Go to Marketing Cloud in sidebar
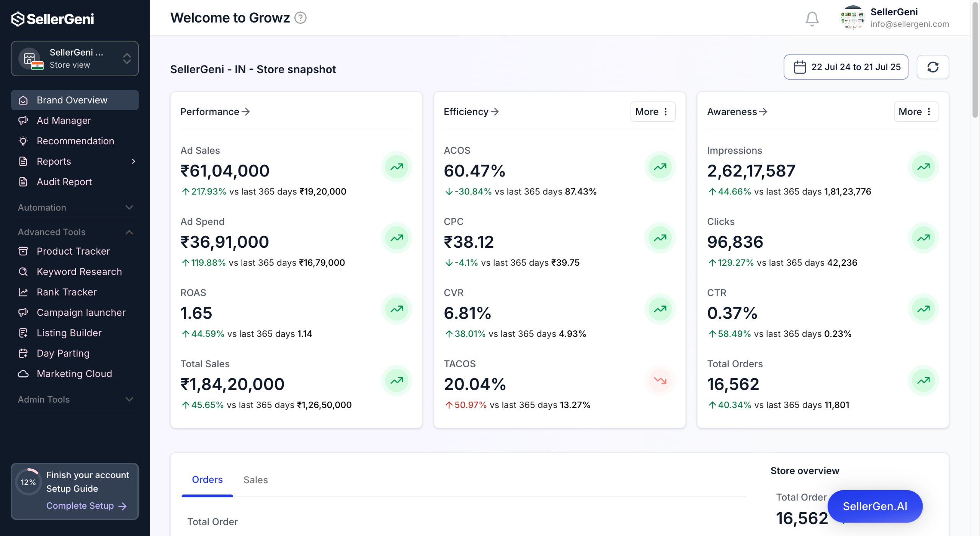980x536 pixels. coord(74,374)
